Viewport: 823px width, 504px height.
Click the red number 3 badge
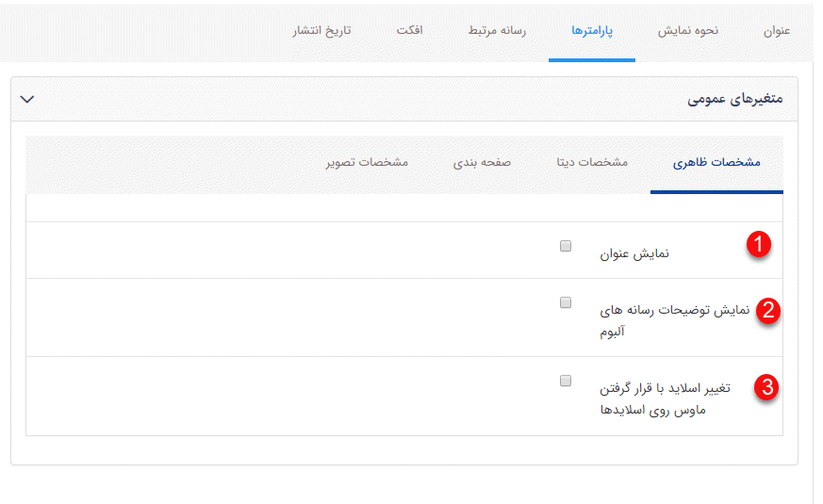tap(769, 387)
